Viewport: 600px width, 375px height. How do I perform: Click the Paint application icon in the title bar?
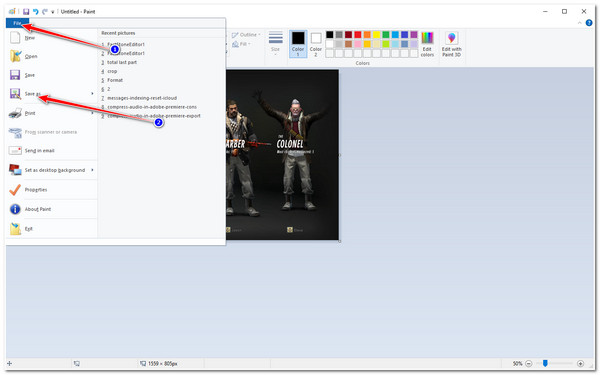point(12,11)
